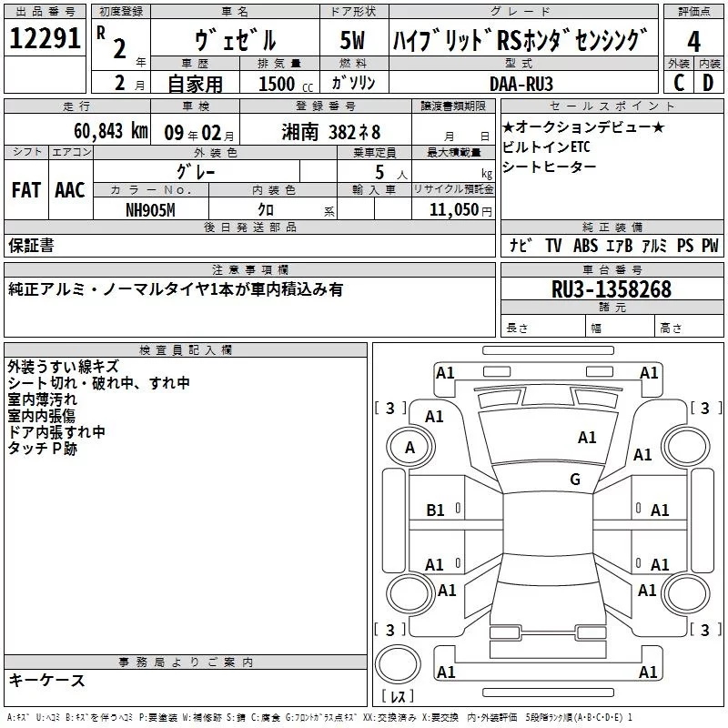
Task: Select the shift type FAT
Action: pyautogui.click(x=26, y=190)
